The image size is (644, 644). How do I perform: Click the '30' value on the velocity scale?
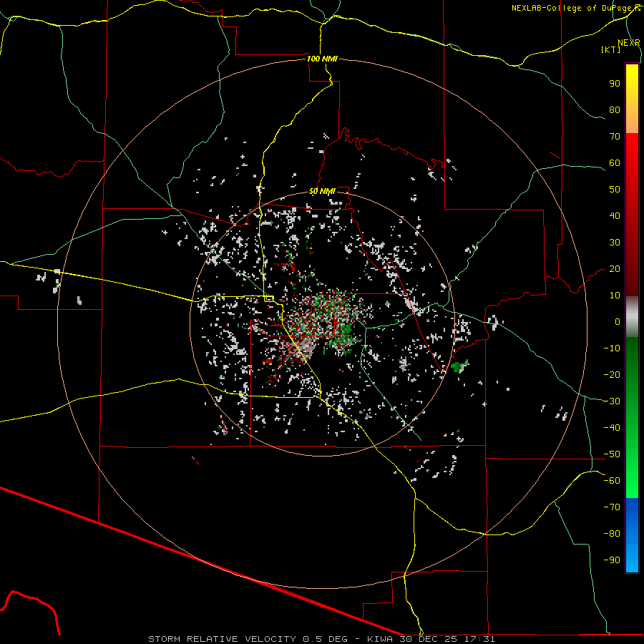tap(615, 243)
